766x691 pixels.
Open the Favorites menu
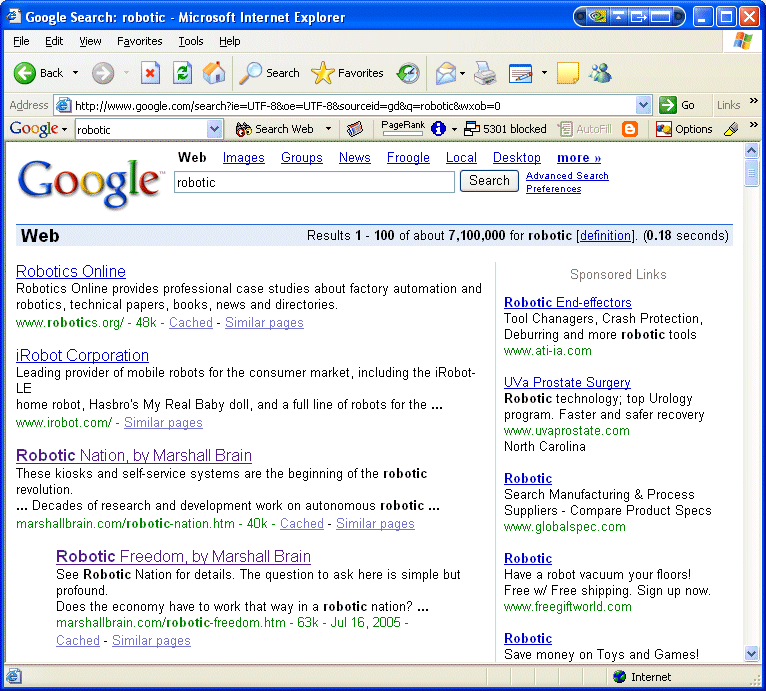coord(140,42)
